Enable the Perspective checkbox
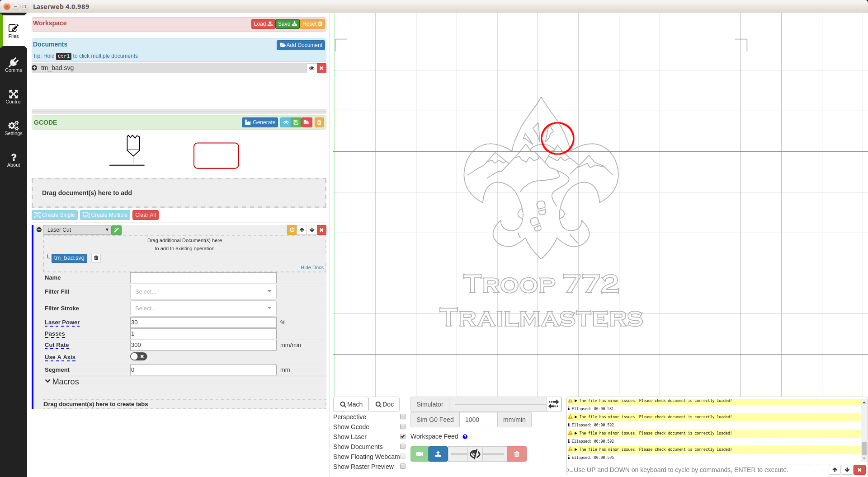This screenshot has height=477, width=868. (x=403, y=416)
